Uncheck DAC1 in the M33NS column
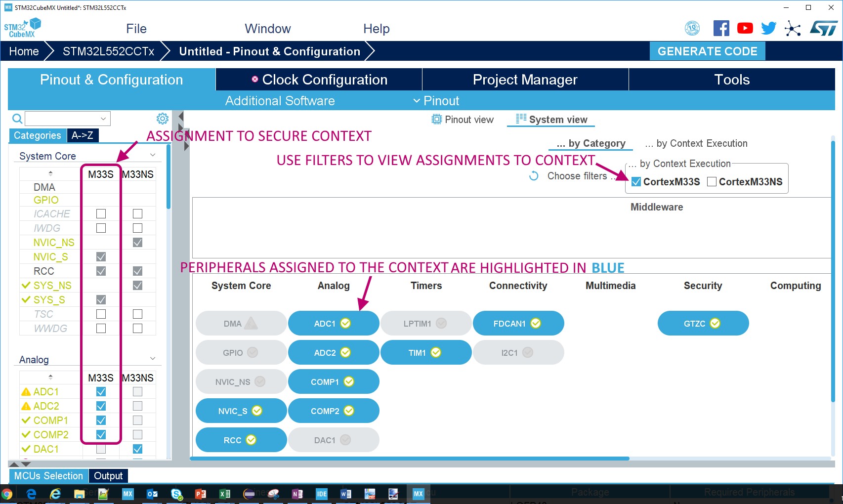Viewport: 843px width, 504px height. pos(137,449)
